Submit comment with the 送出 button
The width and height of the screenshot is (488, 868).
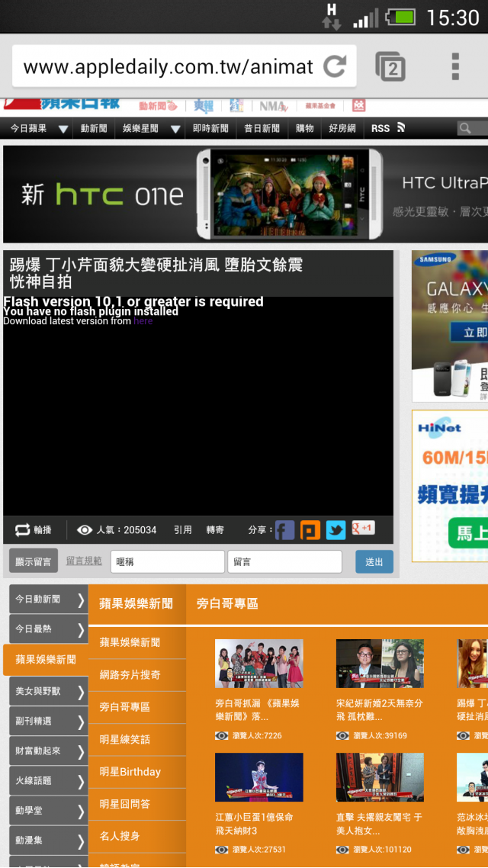(374, 561)
